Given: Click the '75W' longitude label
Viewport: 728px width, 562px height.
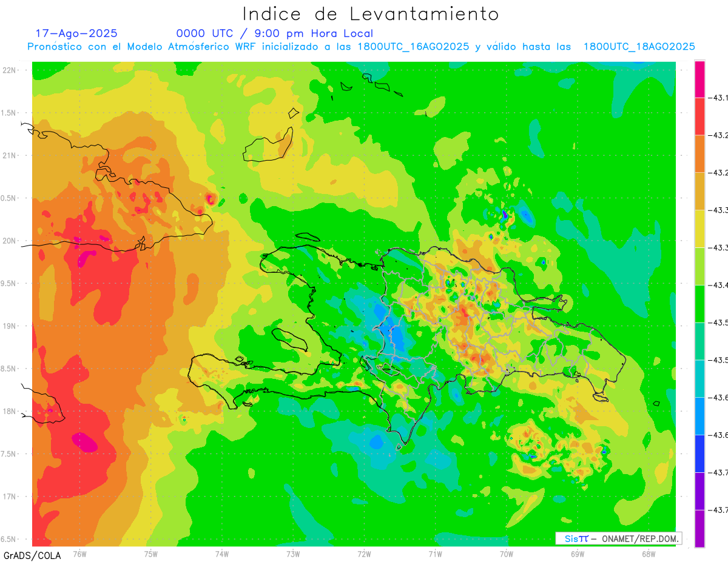Looking at the screenshot, I should tap(151, 554).
